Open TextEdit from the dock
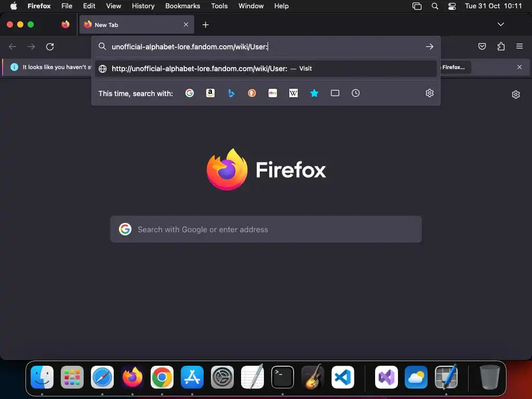This screenshot has width=532, height=399. [252, 377]
